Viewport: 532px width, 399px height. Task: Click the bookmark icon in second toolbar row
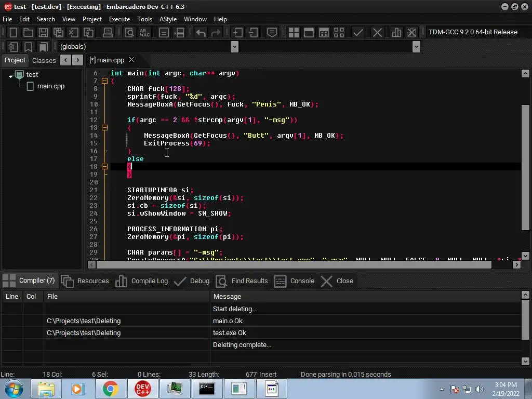click(28, 47)
